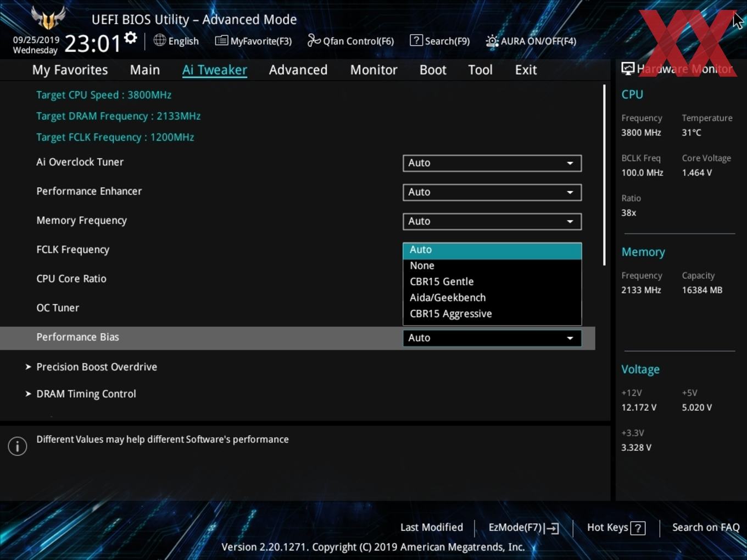The height and width of the screenshot is (560, 747).
Task: Switch to Main tab
Action: pyautogui.click(x=145, y=70)
